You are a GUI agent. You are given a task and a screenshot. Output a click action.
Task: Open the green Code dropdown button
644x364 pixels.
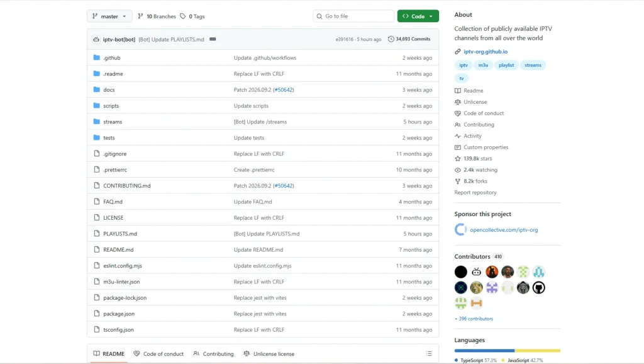coord(418,16)
